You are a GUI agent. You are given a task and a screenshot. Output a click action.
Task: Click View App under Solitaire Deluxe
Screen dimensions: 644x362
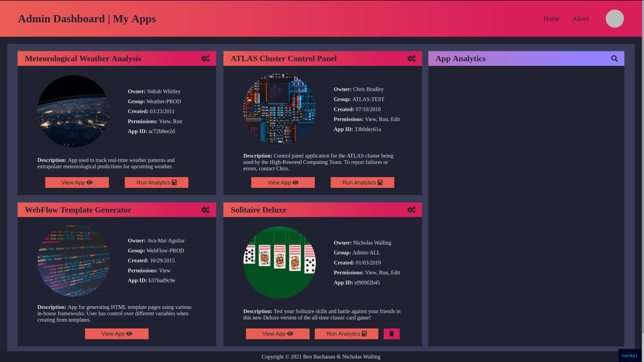click(278, 334)
